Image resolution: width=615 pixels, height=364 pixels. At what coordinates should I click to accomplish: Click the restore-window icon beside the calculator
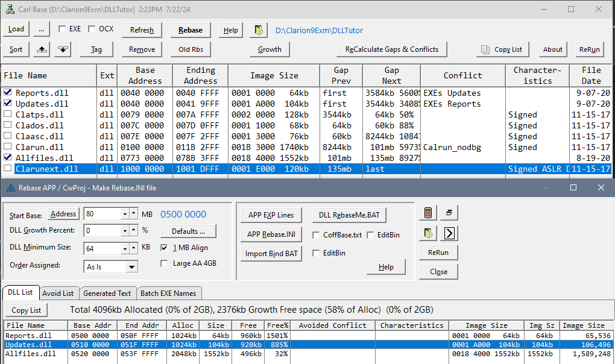449,213
